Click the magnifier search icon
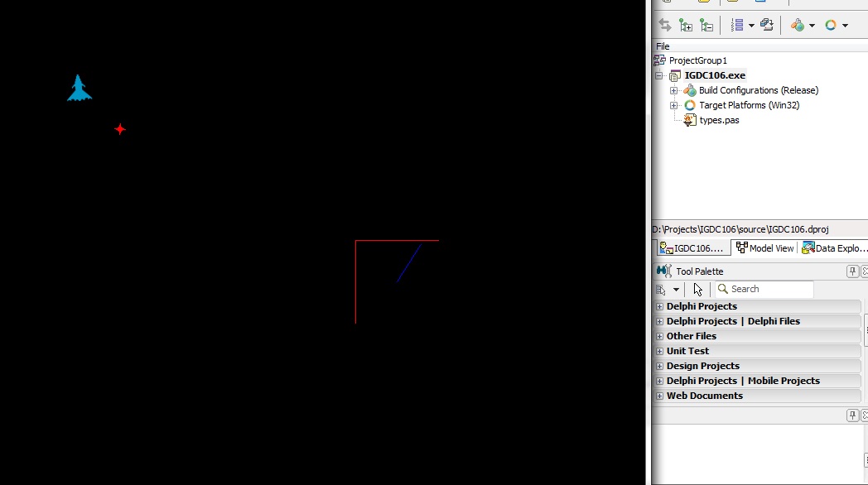The image size is (868, 485). [x=722, y=289]
